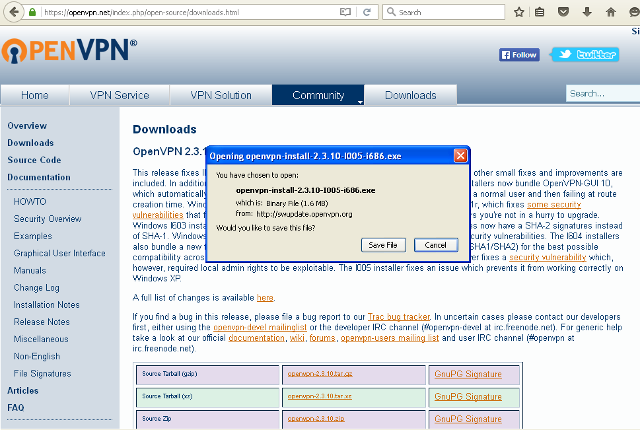This screenshot has width=640, height=430.
Task: Reload the page with the refresh icon
Action: point(367,12)
